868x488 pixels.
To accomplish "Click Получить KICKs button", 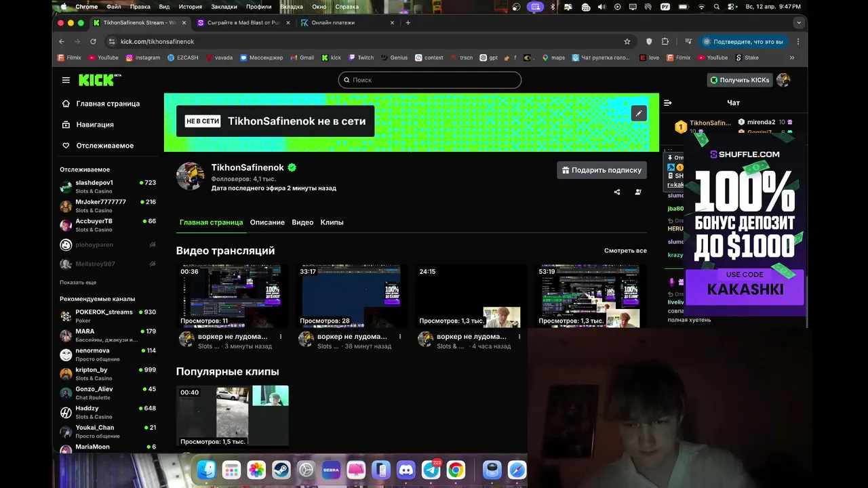I will tap(739, 80).
